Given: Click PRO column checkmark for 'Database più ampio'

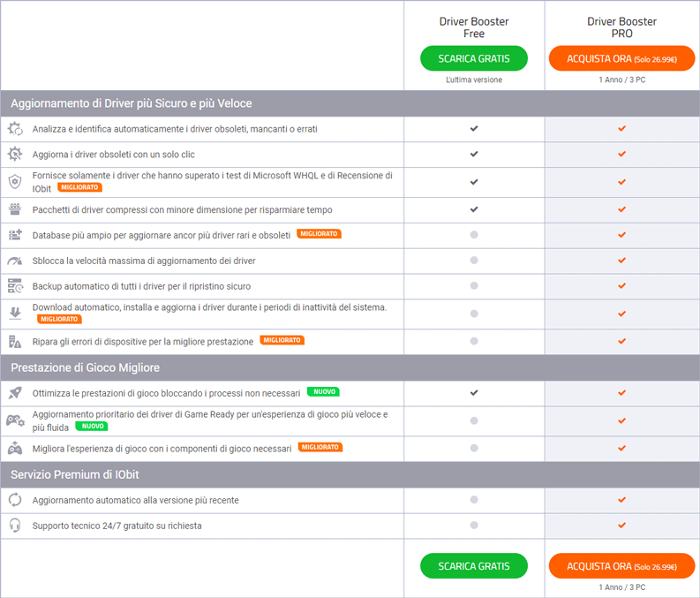Looking at the screenshot, I should 621,235.
